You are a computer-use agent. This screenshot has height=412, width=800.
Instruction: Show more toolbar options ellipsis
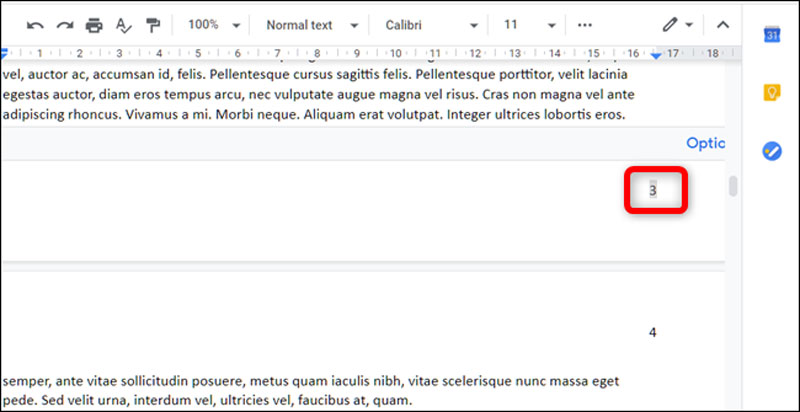click(585, 25)
